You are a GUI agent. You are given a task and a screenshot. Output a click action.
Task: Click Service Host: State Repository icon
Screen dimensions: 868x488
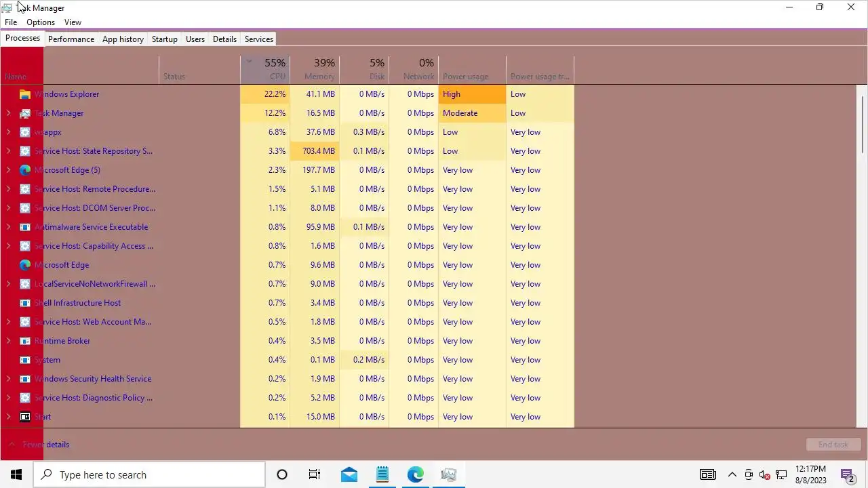pyautogui.click(x=25, y=151)
